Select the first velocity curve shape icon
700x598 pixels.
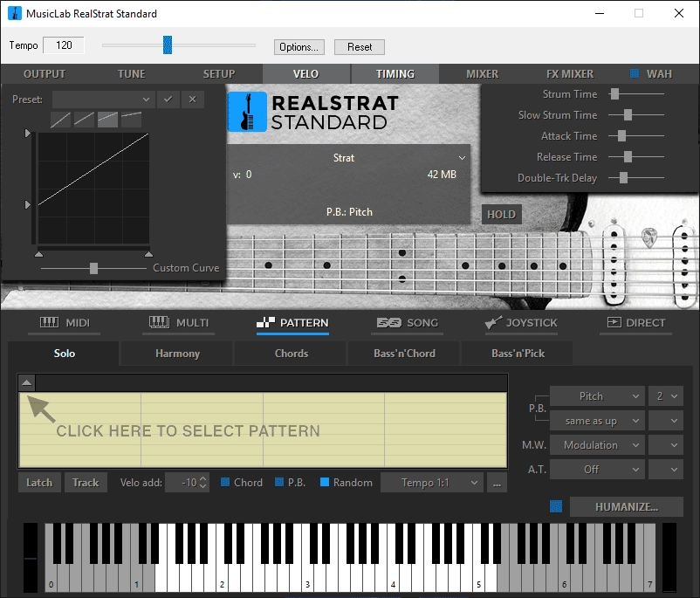click(60, 120)
